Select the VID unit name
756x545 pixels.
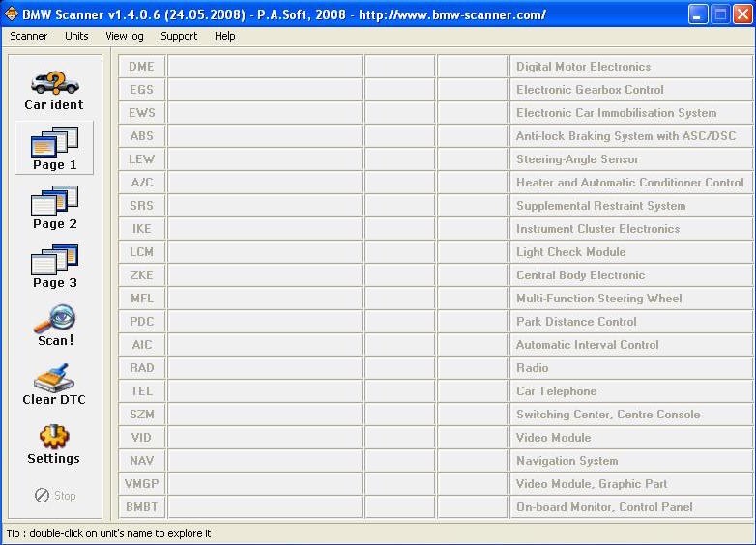point(142,437)
